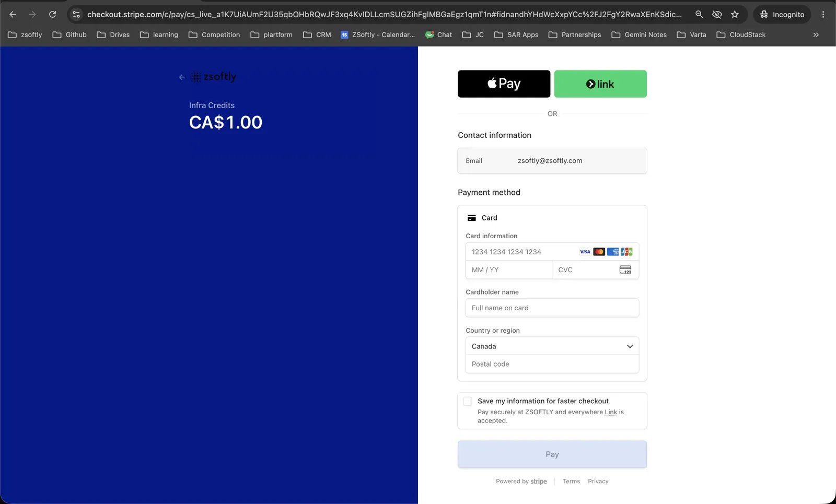The height and width of the screenshot is (504, 836).
Task: Open the CRM bookmarks folder
Action: [317, 35]
